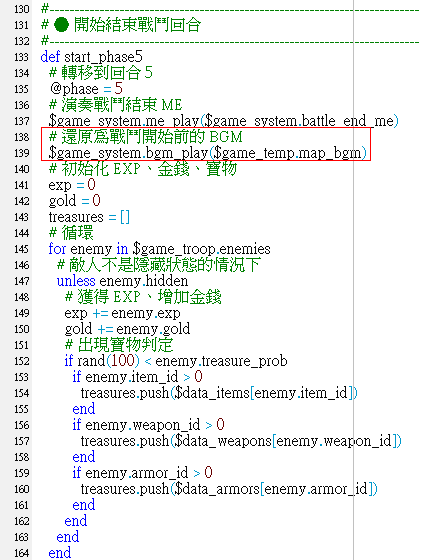Click the 'def start_phase5' line
The height and width of the screenshot is (560, 425).
tap(91, 57)
